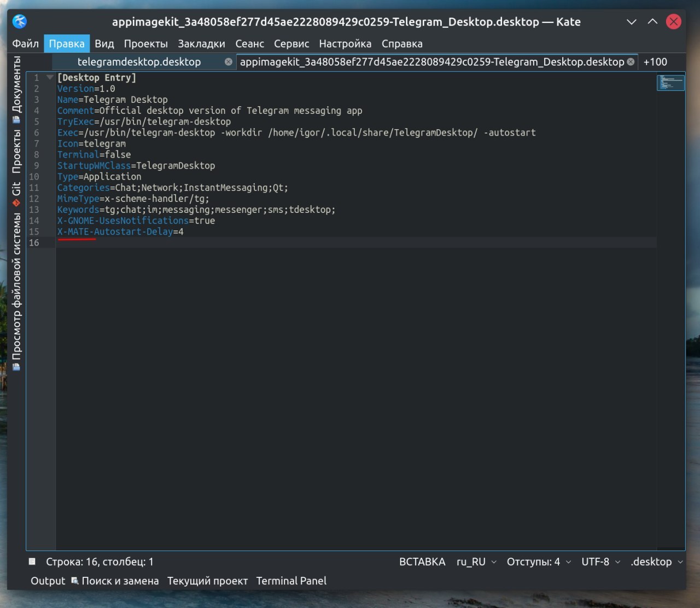The width and height of the screenshot is (700, 608).
Task: Click the Kate application icon in title bar
Action: click(20, 22)
